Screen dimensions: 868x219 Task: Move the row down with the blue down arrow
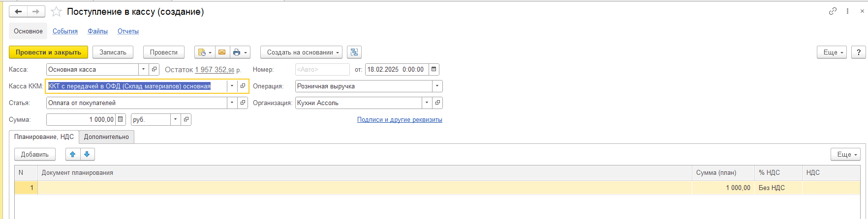(87, 154)
